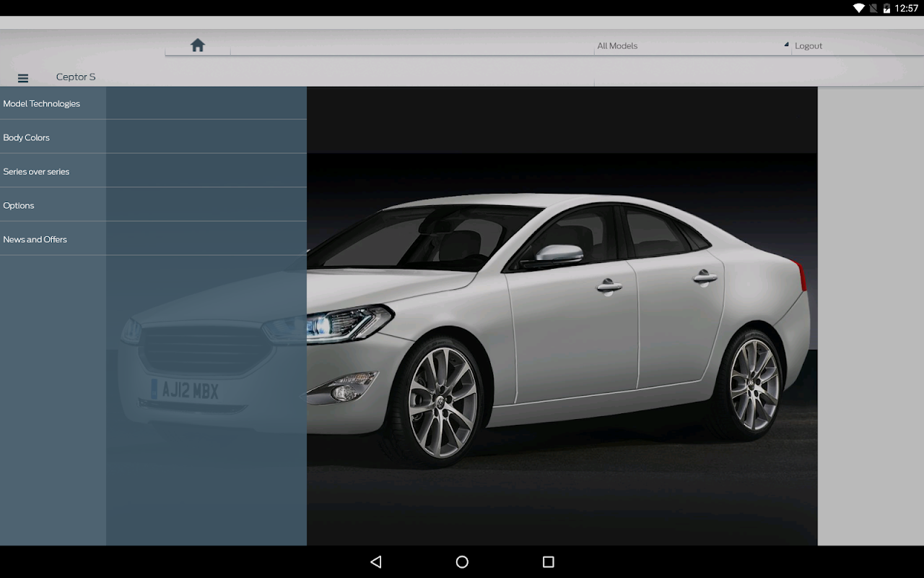Tap the Home icon
Image resolution: width=924 pixels, height=578 pixels.
[198, 46]
